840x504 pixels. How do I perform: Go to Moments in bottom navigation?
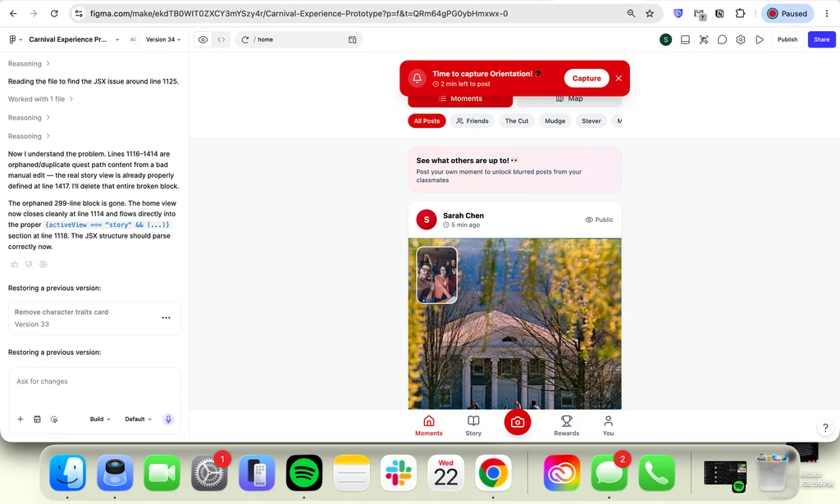coord(428,426)
